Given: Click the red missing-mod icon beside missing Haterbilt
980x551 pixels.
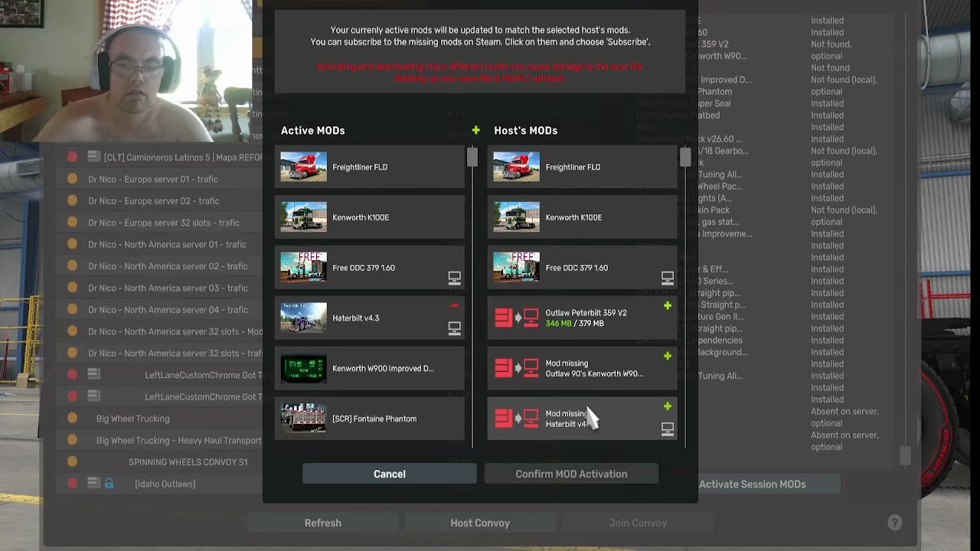Looking at the screenshot, I should coord(517,419).
